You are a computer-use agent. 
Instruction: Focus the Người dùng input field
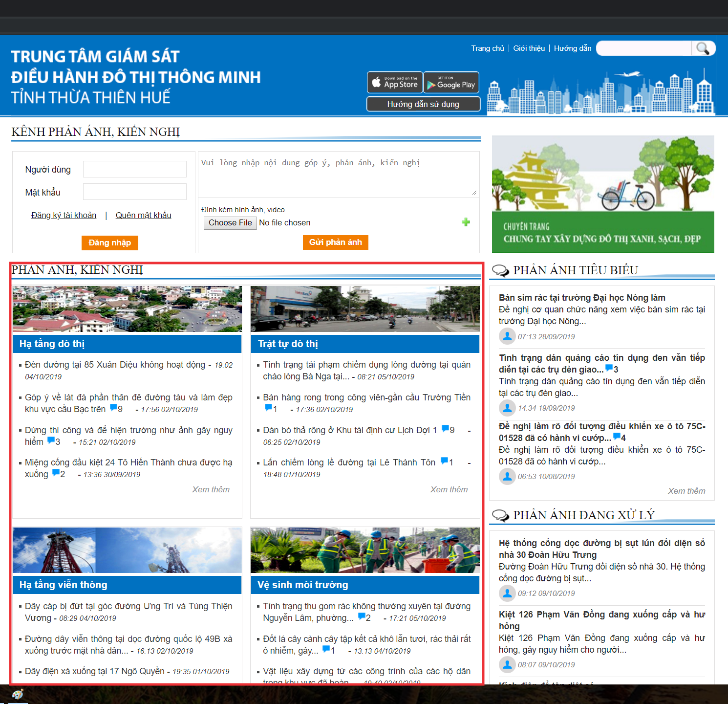[135, 169]
